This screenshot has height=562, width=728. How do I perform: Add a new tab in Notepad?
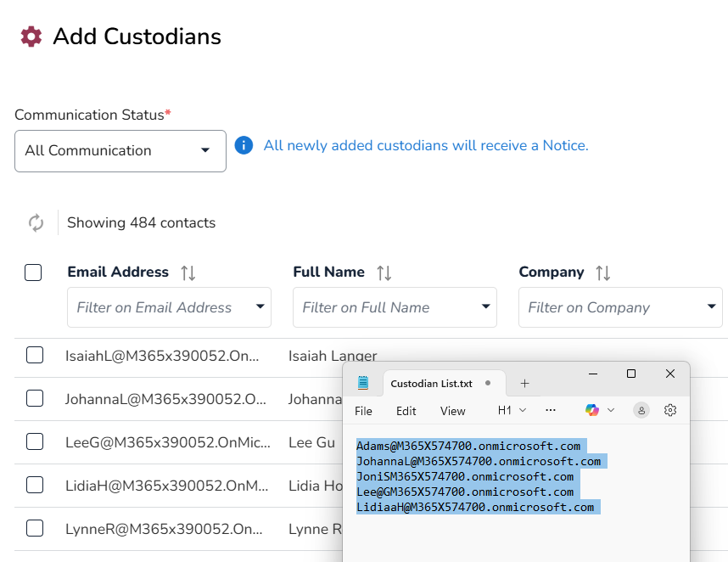[524, 384]
